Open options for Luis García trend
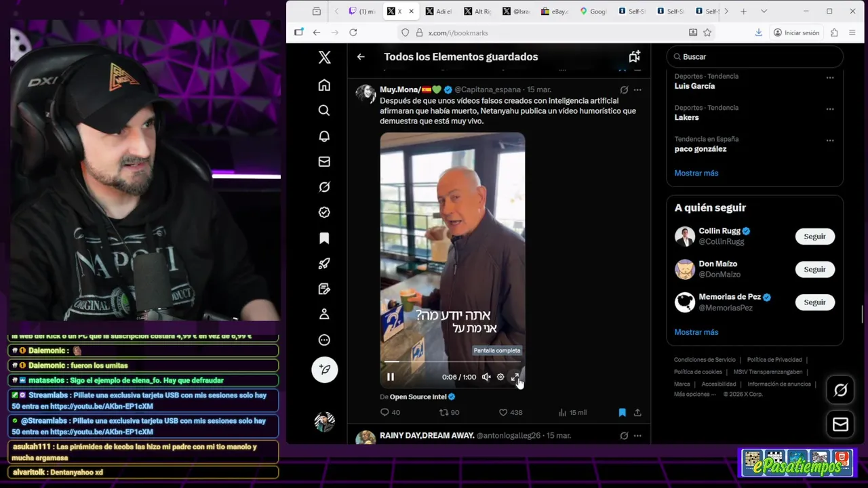The width and height of the screenshot is (868, 488). coord(830,77)
